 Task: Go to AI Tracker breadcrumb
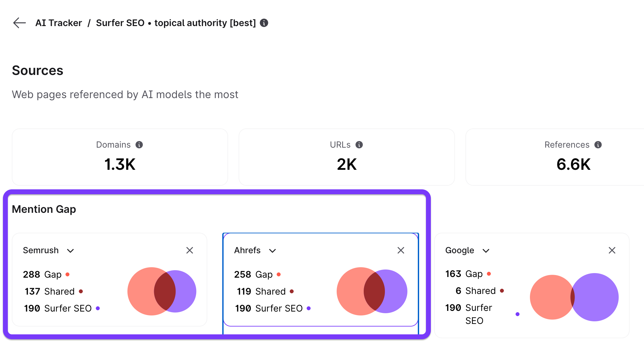click(59, 23)
